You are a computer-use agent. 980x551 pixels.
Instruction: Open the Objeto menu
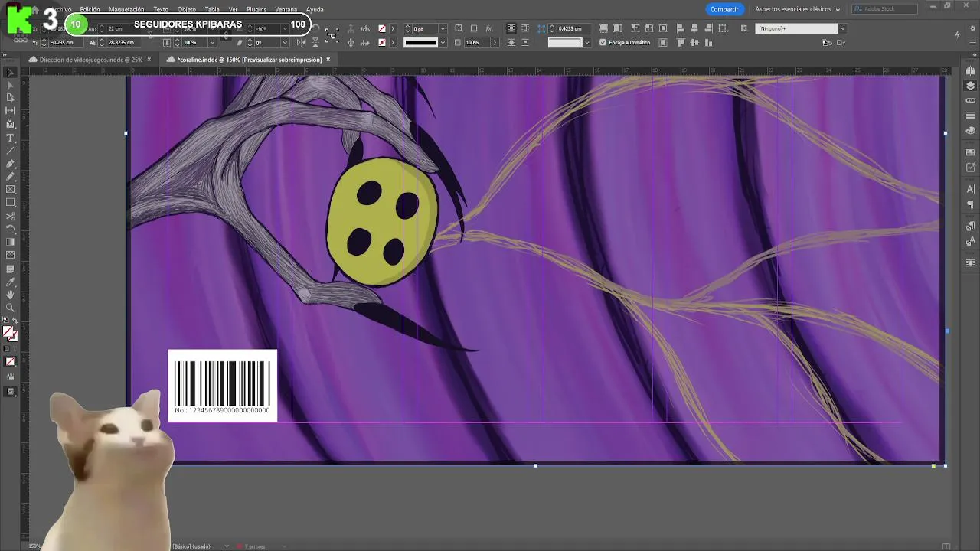click(187, 9)
